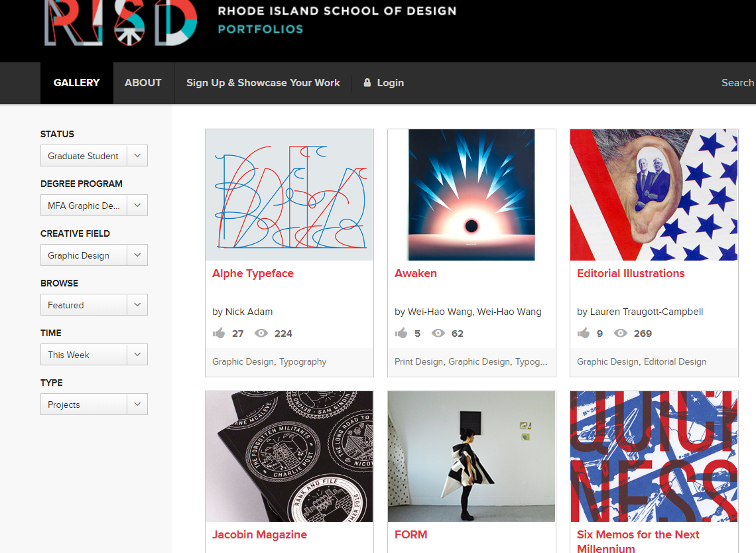Click into the Search field
This screenshot has width=756, height=553.
point(737,83)
